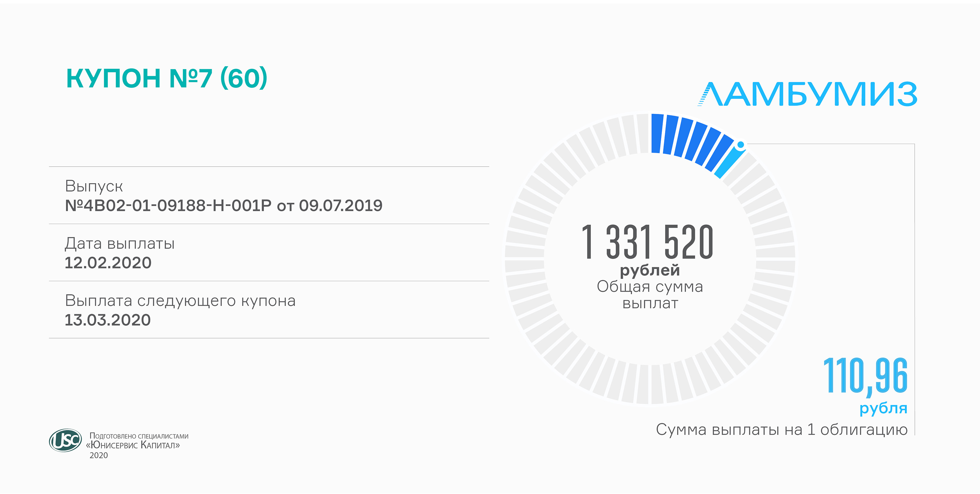Click the «Юнисервис Капитал» credit text
980x494 pixels.
coord(133,445)
